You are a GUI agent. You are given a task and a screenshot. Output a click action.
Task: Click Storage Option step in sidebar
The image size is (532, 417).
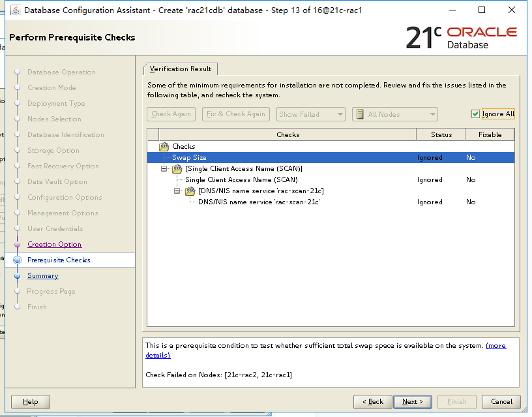(x=53, y=151)
